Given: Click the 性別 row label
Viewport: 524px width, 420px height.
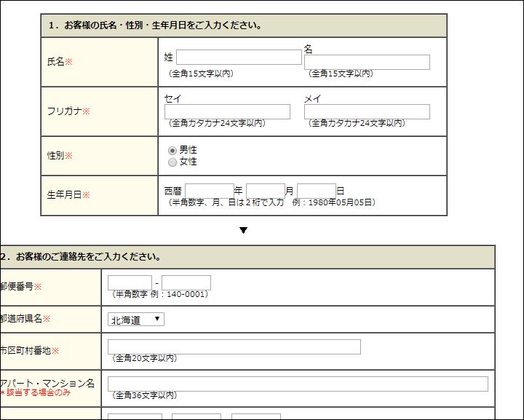Looking at the screenshot, I should tap(60, 156).
